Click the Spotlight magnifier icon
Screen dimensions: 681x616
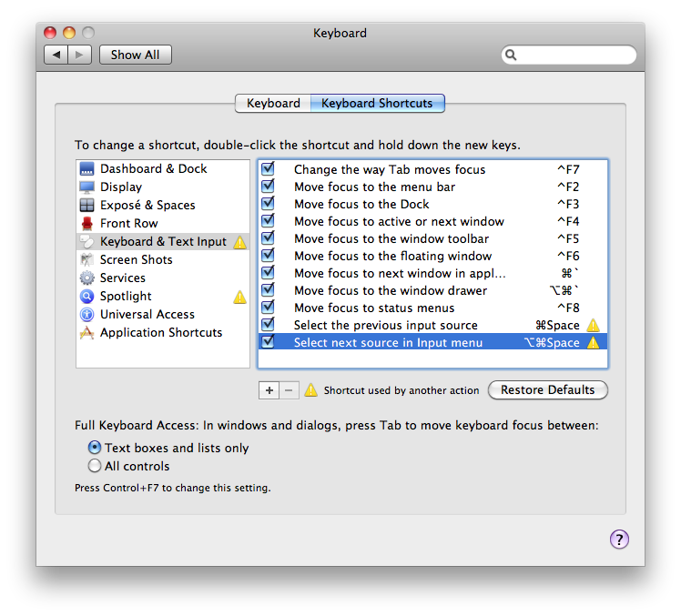tap(86, 296)
